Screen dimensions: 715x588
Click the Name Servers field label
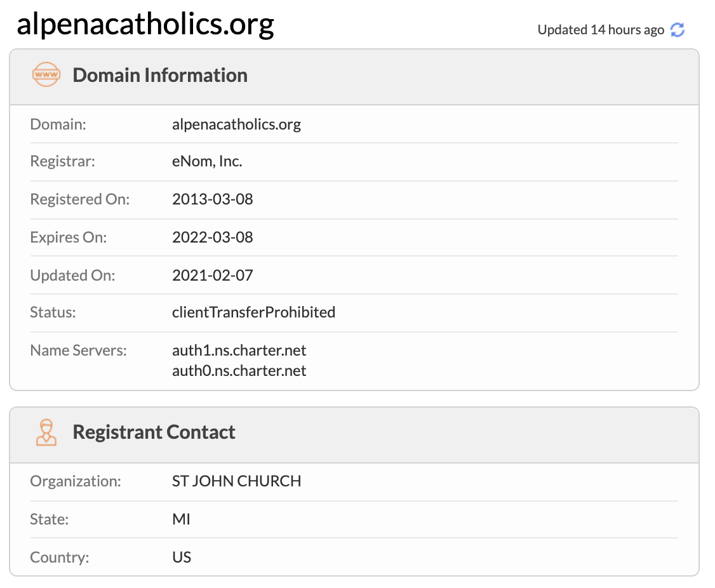79,351
